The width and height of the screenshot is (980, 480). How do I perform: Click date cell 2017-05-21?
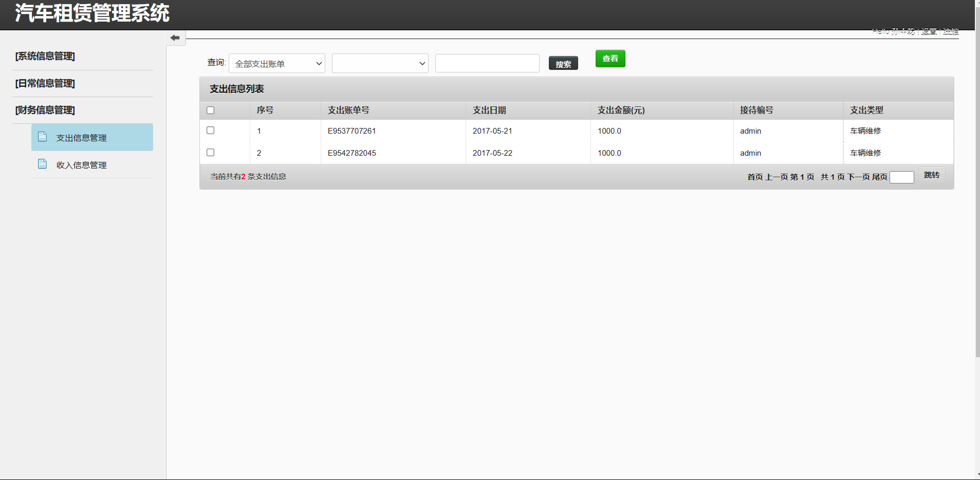[492, 131]
